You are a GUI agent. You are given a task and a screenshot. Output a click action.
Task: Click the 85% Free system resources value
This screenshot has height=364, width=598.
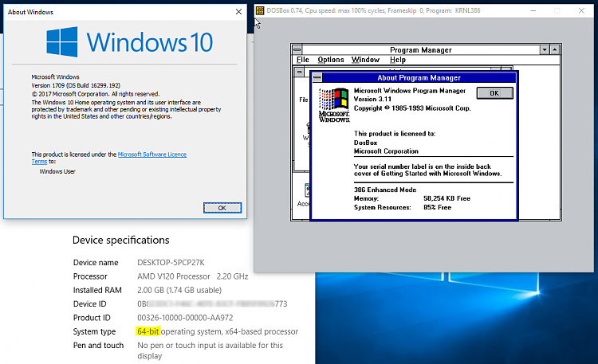[437, 207]
